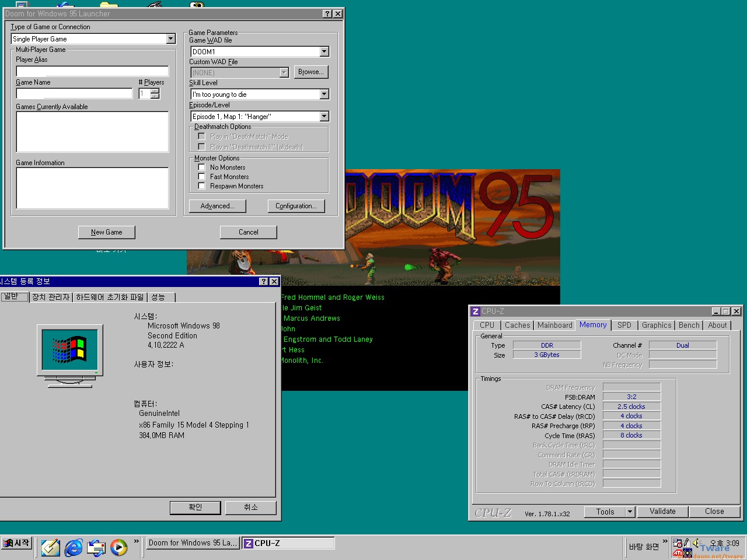Launch Outlook Express from quick launch
This screenshot has height=560, width=747.
click(x=96, y=547)
